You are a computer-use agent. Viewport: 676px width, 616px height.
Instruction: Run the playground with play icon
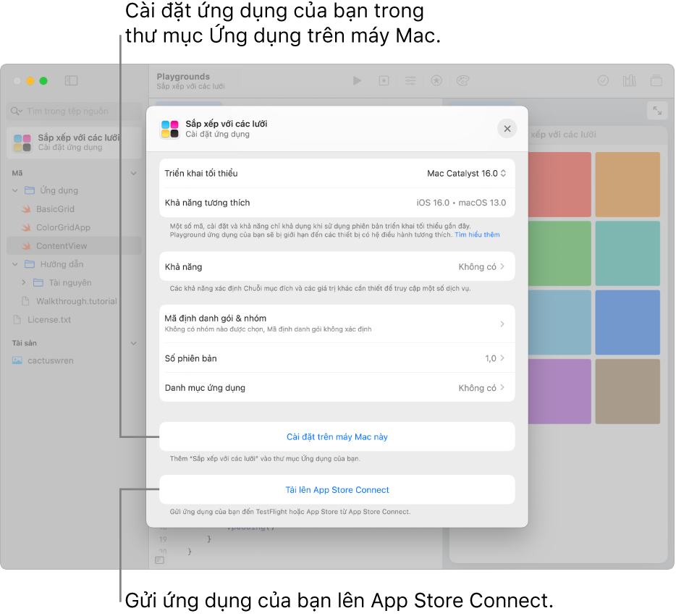pos(357,80)
